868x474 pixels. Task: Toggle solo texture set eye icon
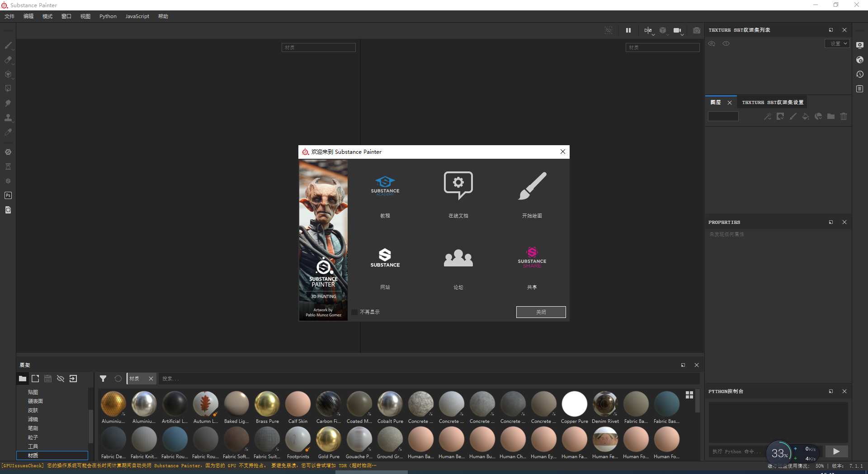[726, 43]
